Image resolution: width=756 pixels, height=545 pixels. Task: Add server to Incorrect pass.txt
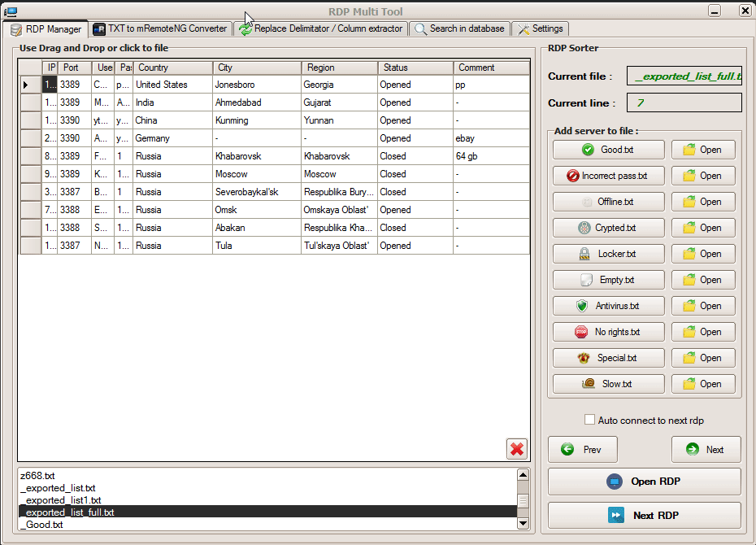click(x=608, y=176)
